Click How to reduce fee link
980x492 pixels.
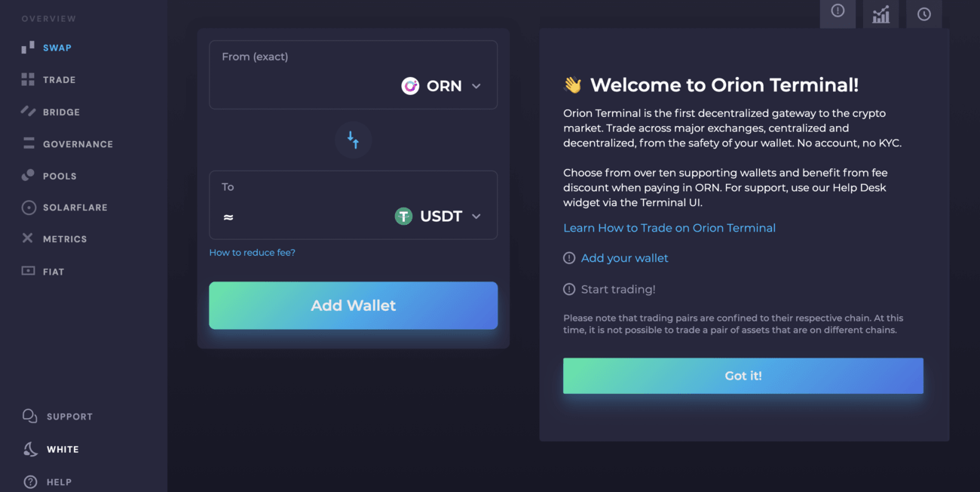[252, 253]
